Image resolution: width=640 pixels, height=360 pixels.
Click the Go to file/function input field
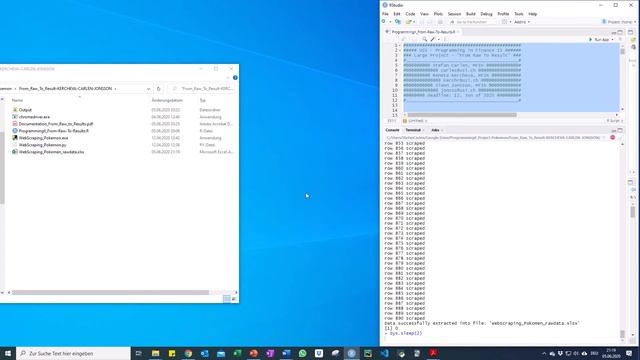tap(473, 22)
